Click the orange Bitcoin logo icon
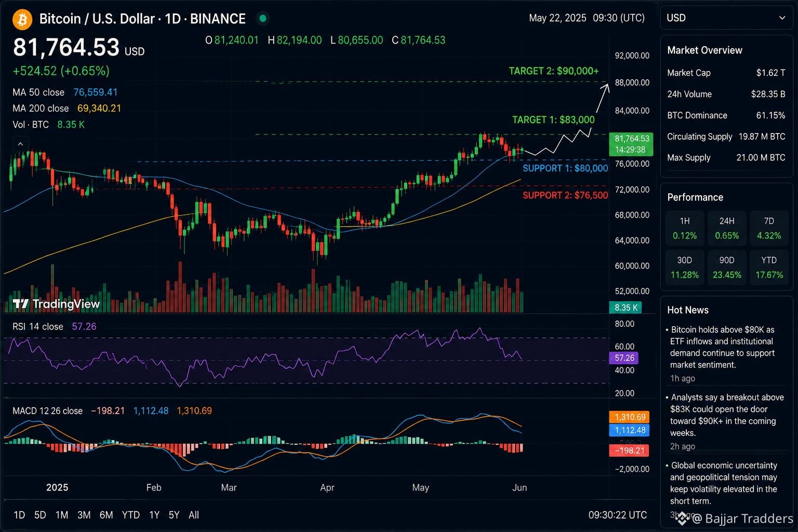798x532 pixels. (x=22, y=19)
